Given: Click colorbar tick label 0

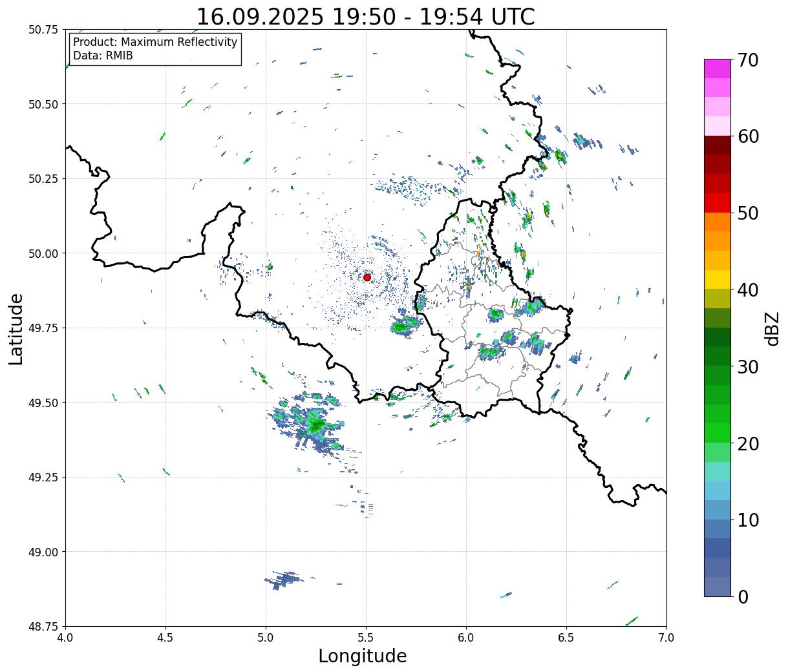Looking at the screenshot, I should (x=743, y=596).
